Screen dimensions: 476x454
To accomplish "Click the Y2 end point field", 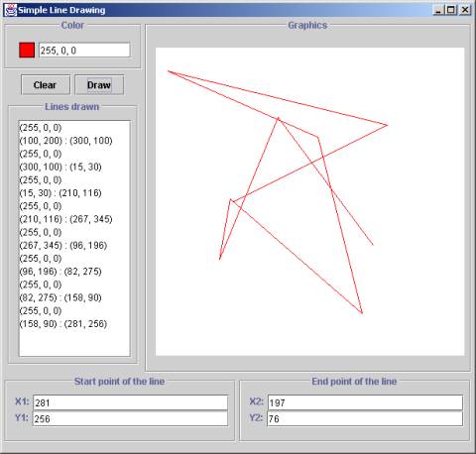I will tap(365, 418).
